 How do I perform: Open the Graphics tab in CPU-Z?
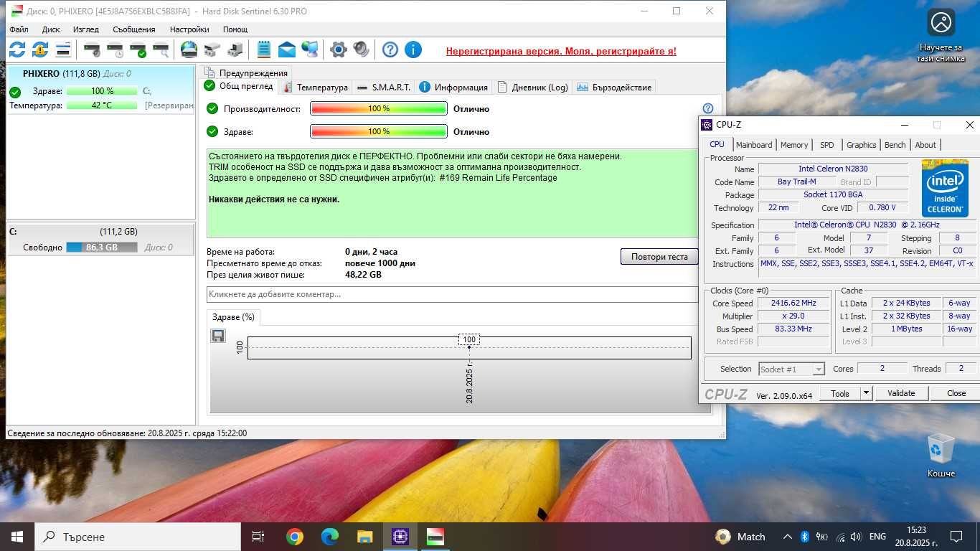[861, 144]
